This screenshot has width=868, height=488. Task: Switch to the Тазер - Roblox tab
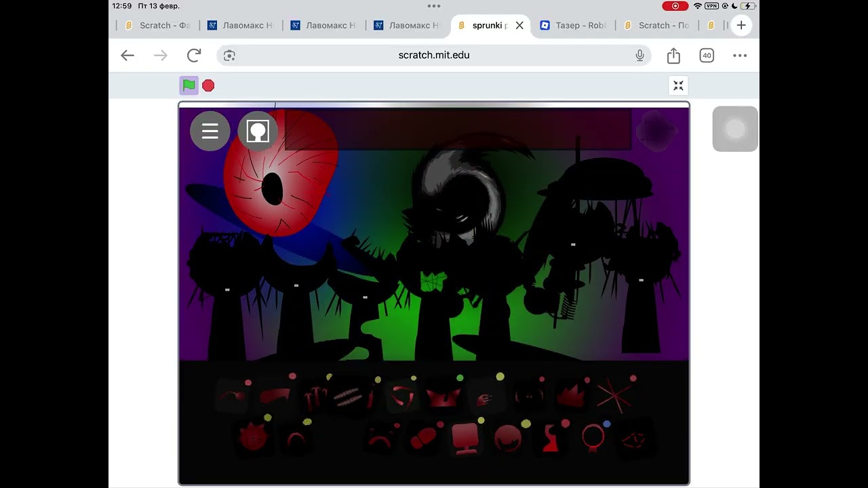(573, 25)
